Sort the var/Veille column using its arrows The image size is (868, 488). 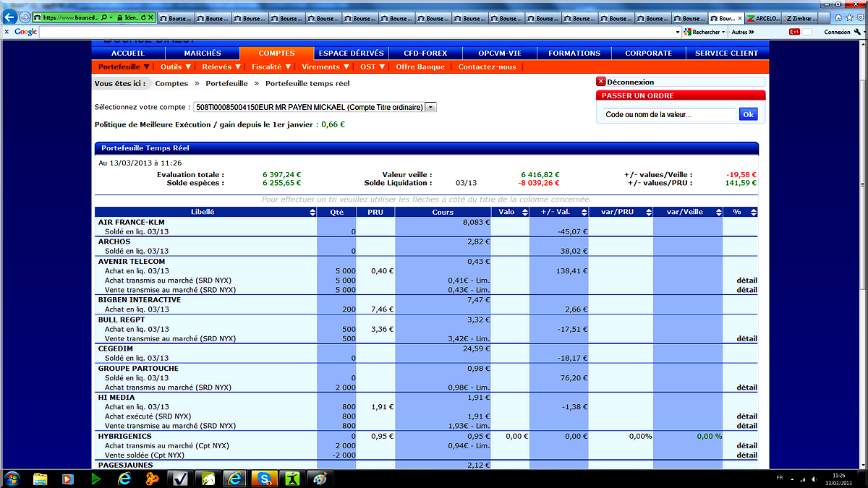tap(718, 212)
